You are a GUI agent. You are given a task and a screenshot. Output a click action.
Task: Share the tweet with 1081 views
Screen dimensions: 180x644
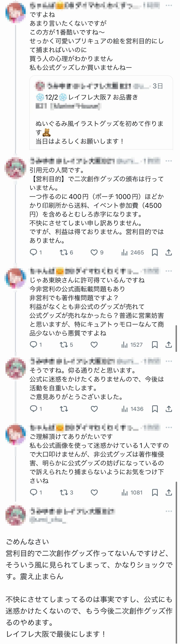tap(169, 493)
